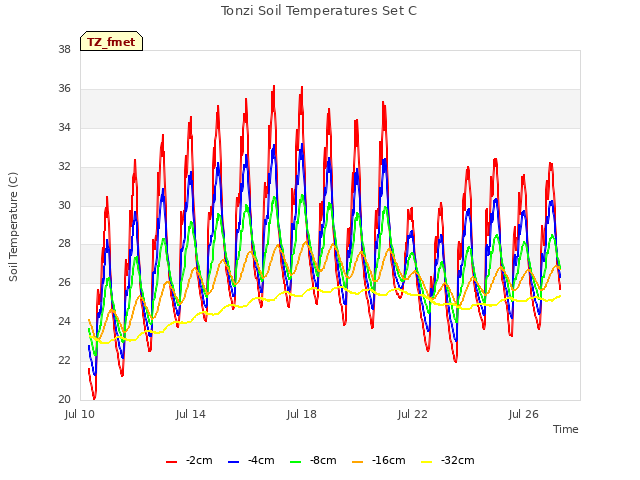Click the 26 y-axis tick label
This screenshot has height=480, width=640.
(64, 282)
